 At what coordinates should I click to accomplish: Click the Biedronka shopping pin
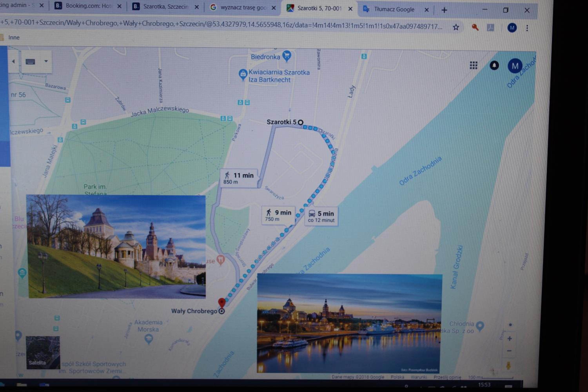point(287,56)
